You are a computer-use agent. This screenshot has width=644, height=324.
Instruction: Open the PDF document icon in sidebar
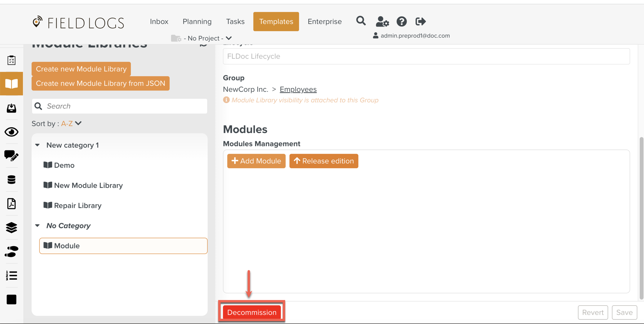[x=11, y=204]
